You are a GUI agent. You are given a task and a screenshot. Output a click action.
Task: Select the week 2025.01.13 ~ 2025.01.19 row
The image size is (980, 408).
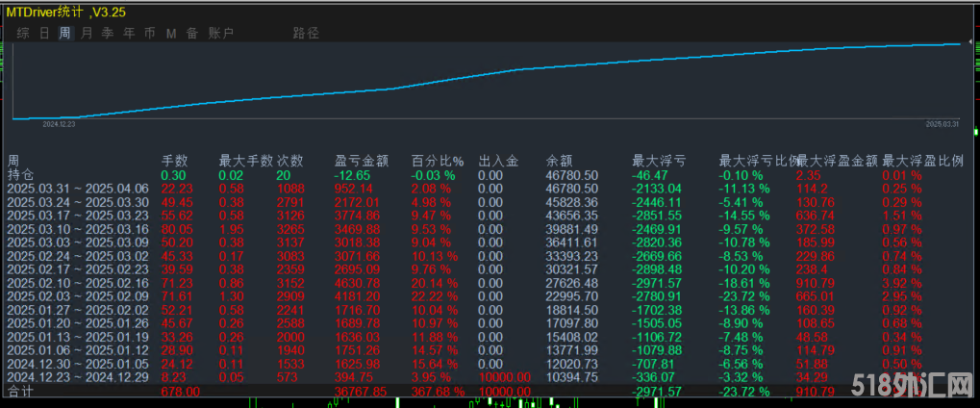pyautogui.click(x=490, y=338)
